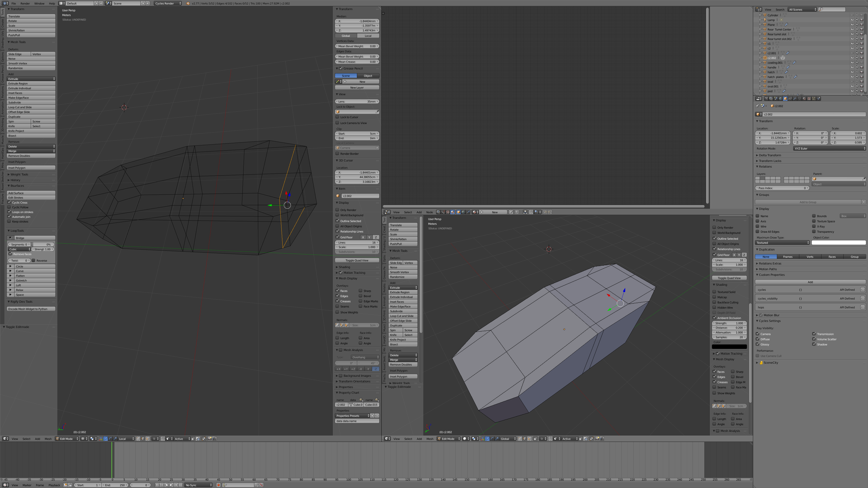Toggle timeline preview range clock icon
Image resolution: width=868 pixels, height=488 pixels.
click(66, 485)
